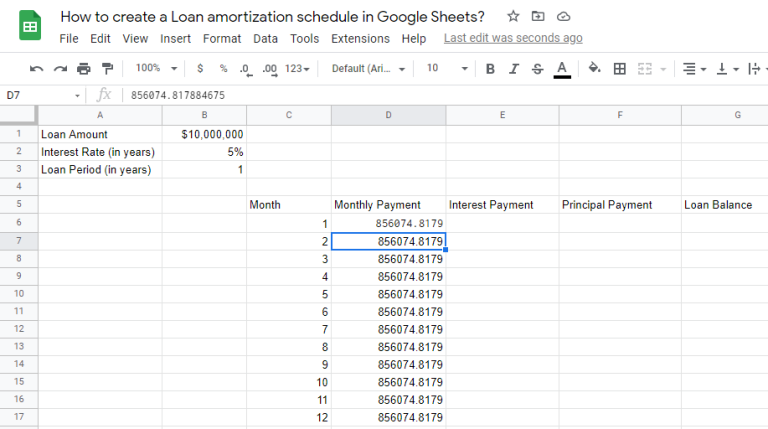The height and width of the screenshot is (429, 768).
Task: Click the move to folder icon
Action: point(538,16)
